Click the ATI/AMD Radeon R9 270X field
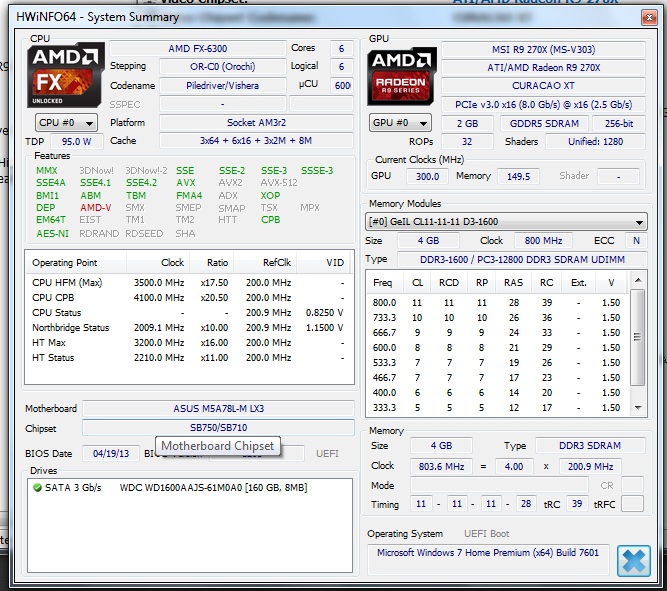The image size is (667, 591). 544,67
